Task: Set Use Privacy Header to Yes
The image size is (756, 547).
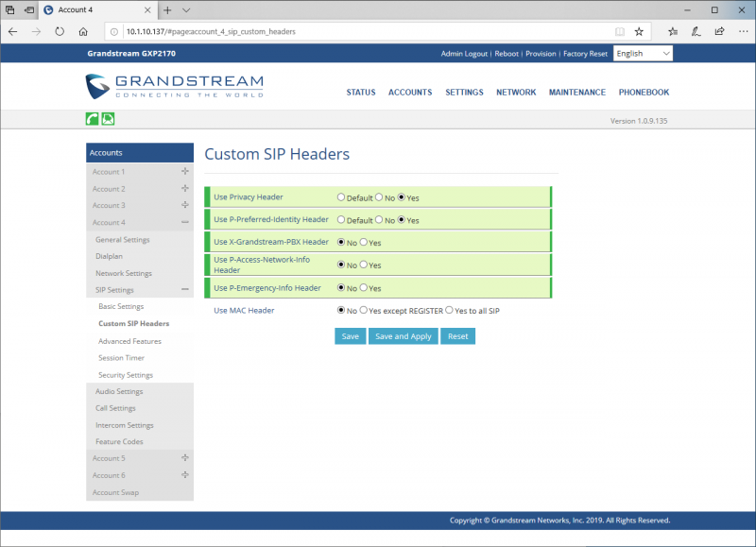Action: (x=401, y=197)
